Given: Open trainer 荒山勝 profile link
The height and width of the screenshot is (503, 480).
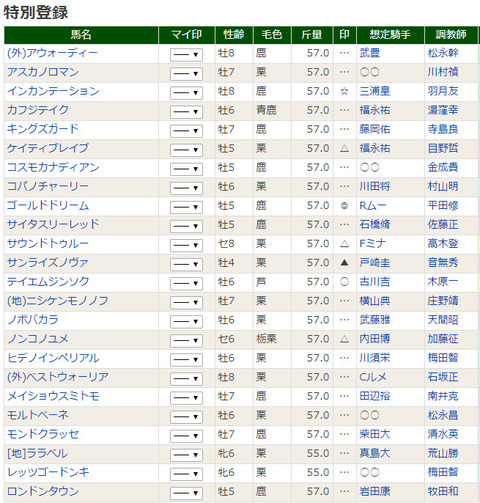Looking at the screenshot, I should point(443,453).
